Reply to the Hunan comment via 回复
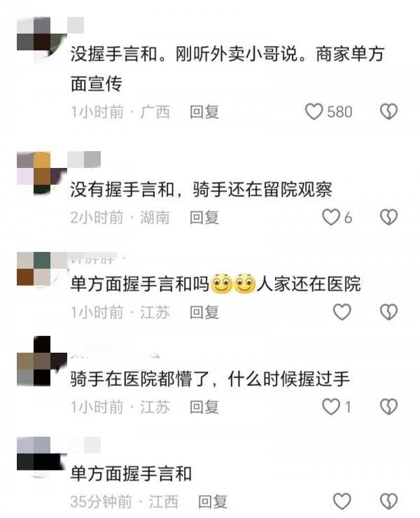420x518 pixels. click(x=204, y=218)
